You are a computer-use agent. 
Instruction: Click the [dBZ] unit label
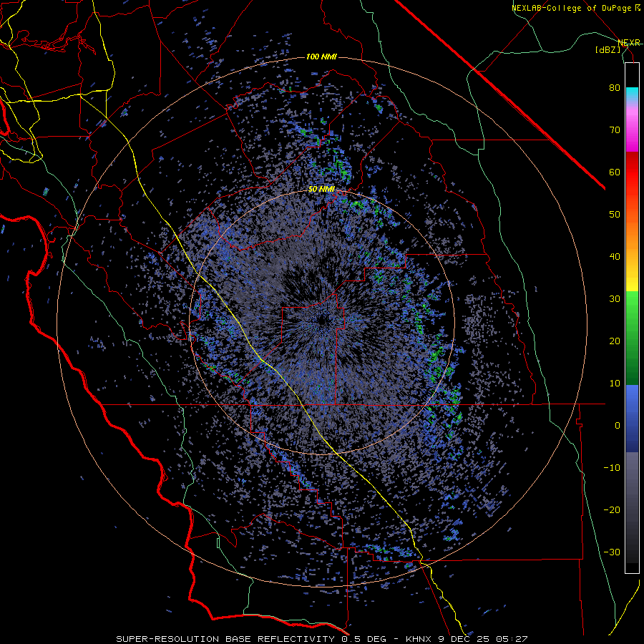[608, 50]
